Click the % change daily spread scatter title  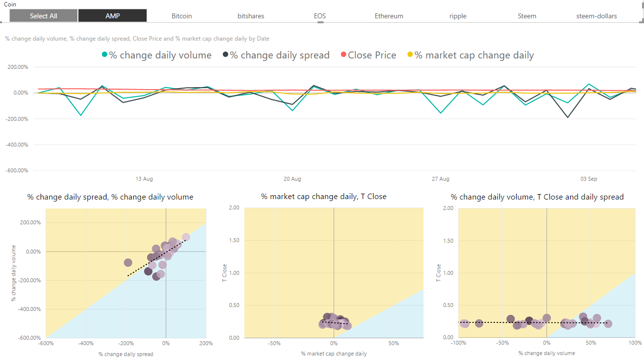(110, 197)
